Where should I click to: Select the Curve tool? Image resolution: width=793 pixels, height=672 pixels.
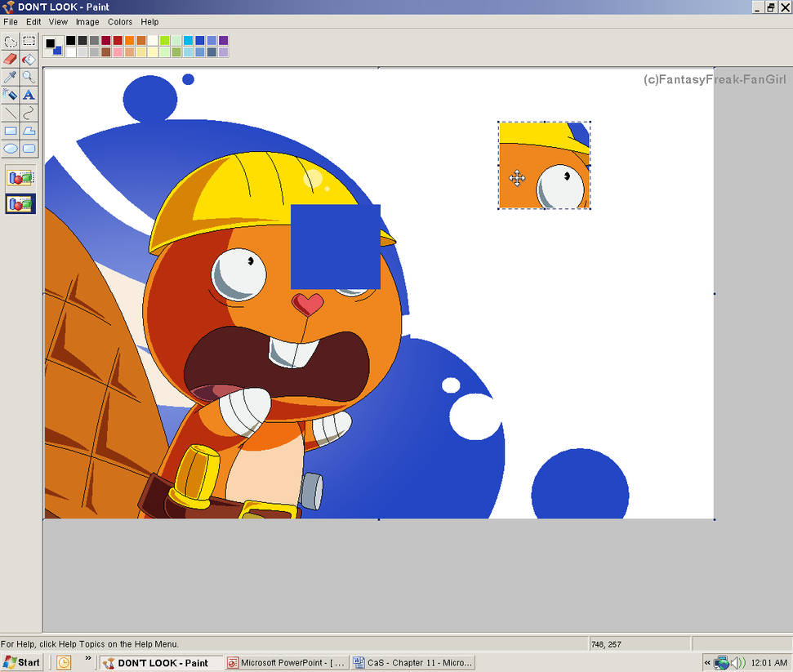click(29, 113)
